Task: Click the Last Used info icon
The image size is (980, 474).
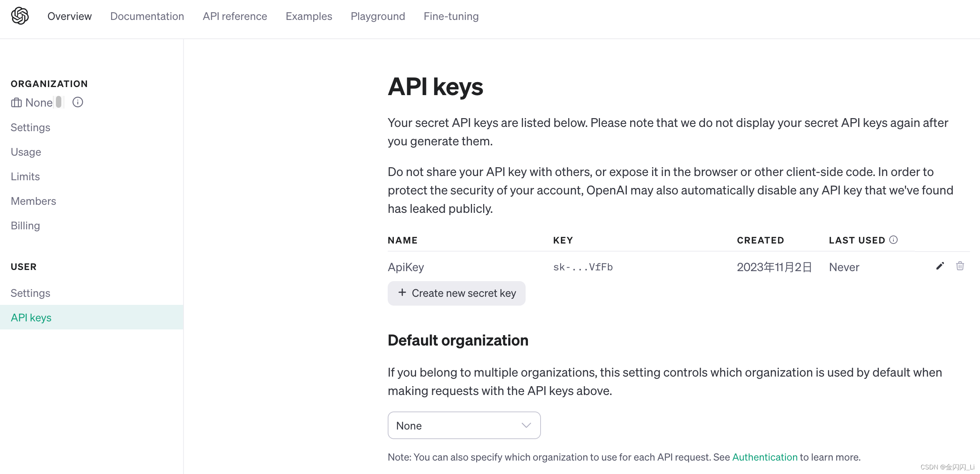Action: click(x=893, y=240)
